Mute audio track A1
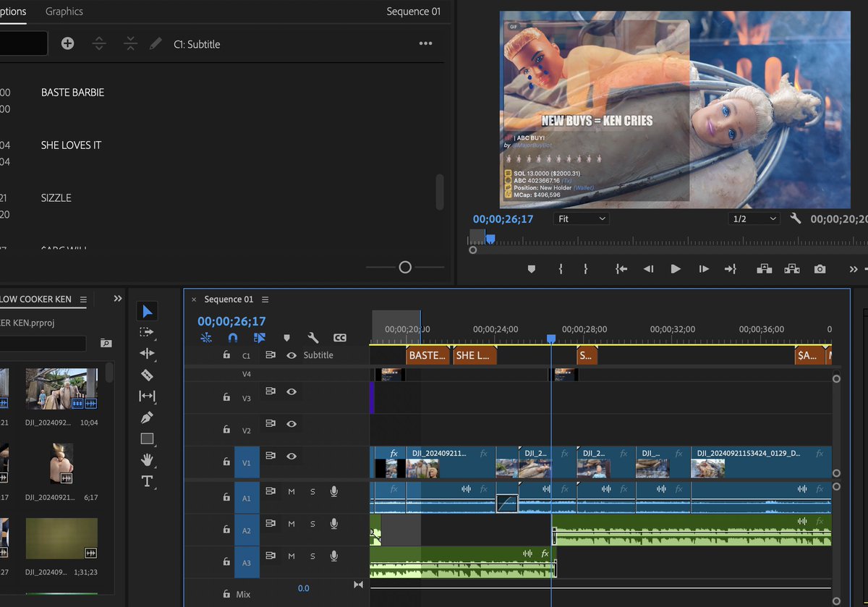 coord(292,491)
